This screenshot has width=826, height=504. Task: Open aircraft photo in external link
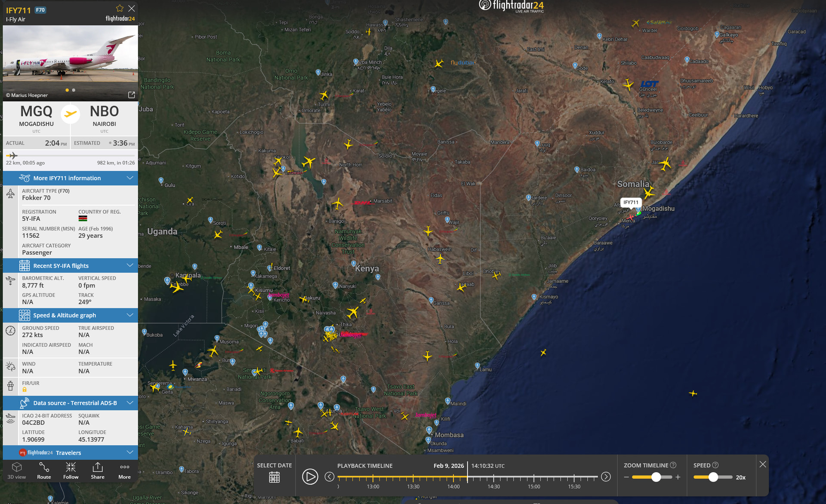[x=132, y=95]
